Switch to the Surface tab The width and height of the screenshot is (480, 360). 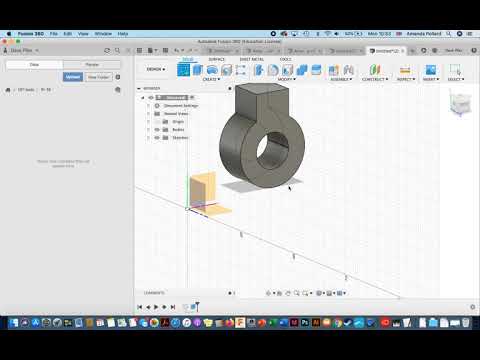216,59
